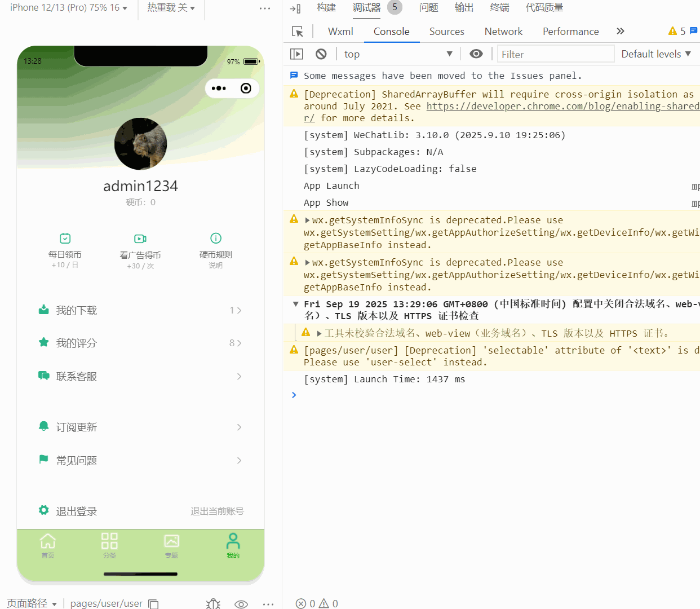The height and width of the screenshot is (609, 700).
Task: Go to 专题 topics tab
Action: pyautogui.click(x=171, y=545)
